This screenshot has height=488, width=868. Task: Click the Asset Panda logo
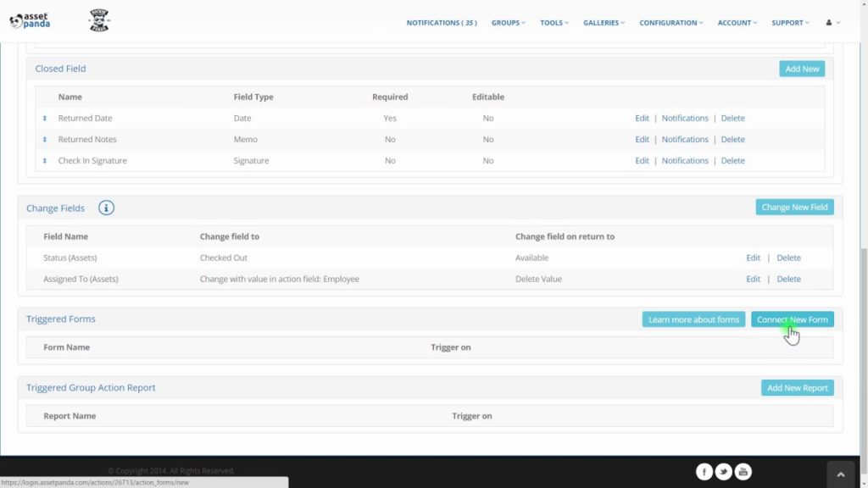tap(30, 21)
